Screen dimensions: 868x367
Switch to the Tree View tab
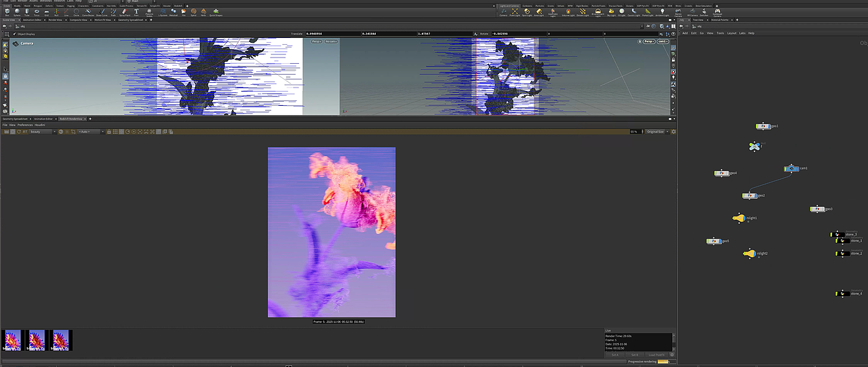696,20
